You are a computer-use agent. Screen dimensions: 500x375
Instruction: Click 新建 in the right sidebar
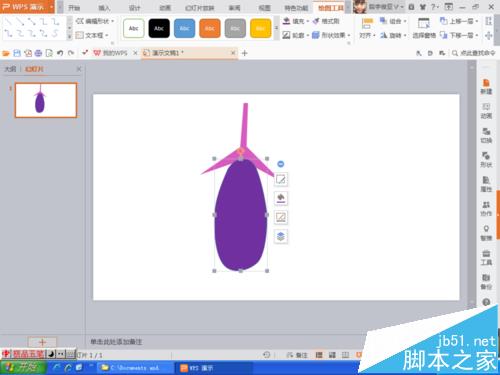(486, 87)
